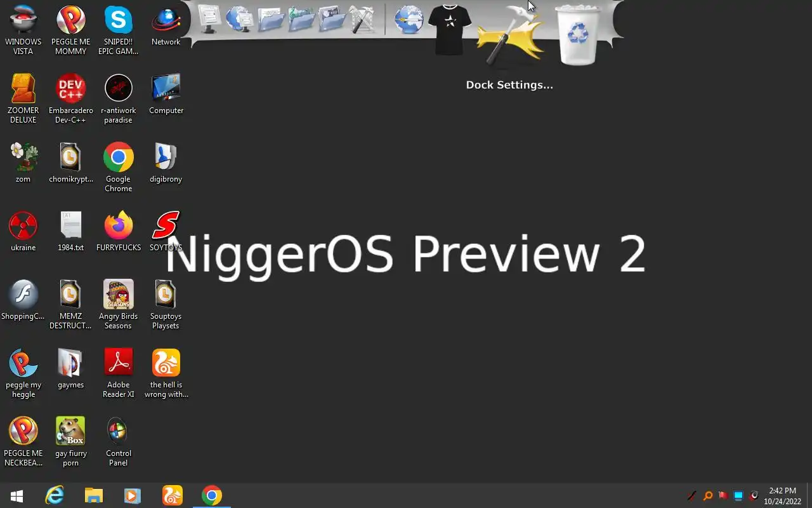Launch Google Chrome from the desktop
The width and height of the screenshot is (812, 508).
coord(118,167)
